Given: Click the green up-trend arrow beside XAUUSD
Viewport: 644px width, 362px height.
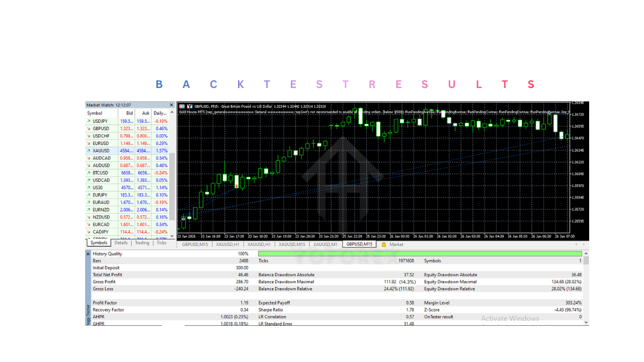Looking at the screenshot, I should pyautogui.click(x=88, y=150).
